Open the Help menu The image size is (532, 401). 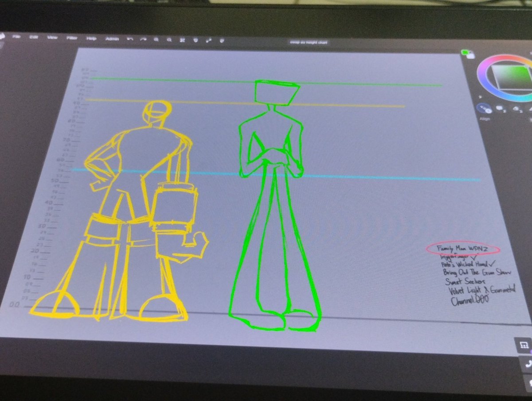pyautogui.click(x=91, y=38)
